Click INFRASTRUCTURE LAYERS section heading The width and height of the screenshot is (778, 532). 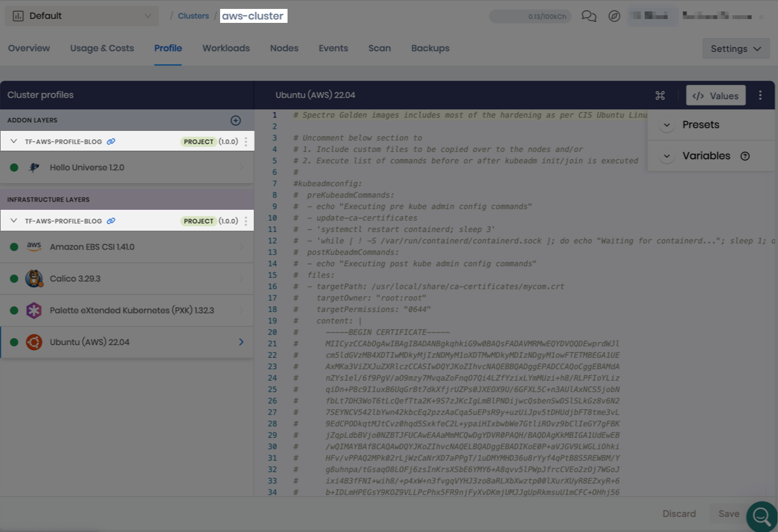(48, 200)
